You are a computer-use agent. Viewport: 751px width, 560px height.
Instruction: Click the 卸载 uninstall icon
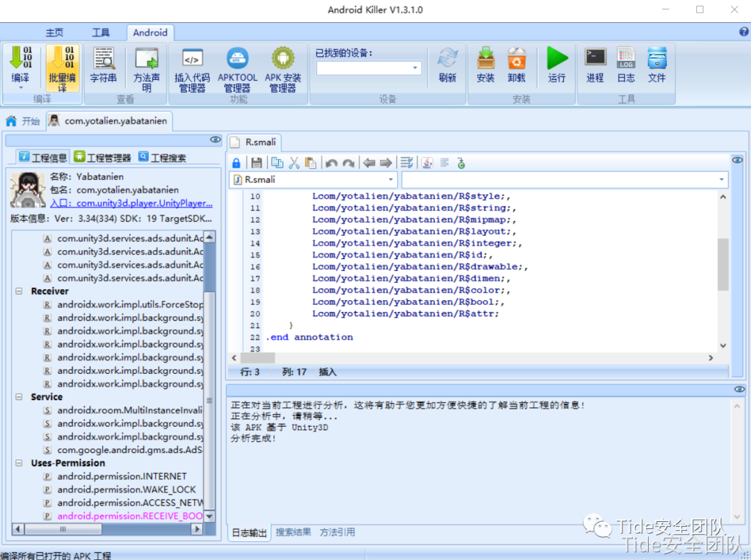click(x=517, y=58)
